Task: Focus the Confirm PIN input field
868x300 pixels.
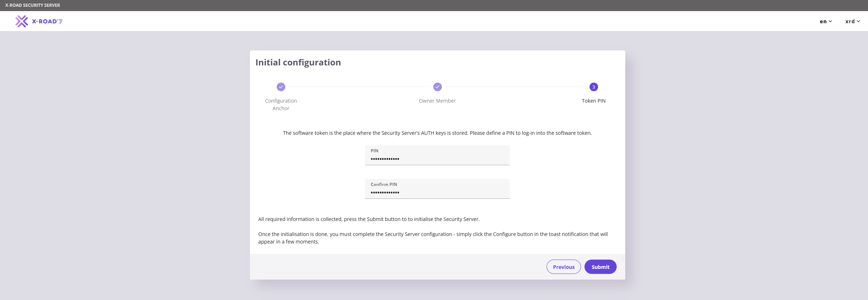Action: pos(437,189)
